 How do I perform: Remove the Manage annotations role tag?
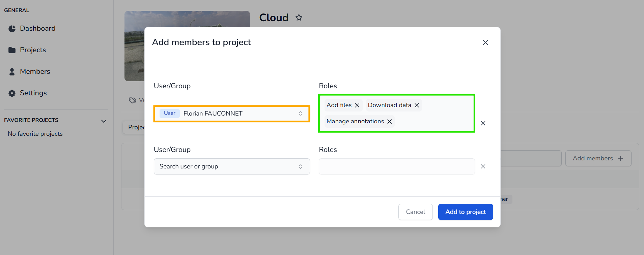coord(389,122)
